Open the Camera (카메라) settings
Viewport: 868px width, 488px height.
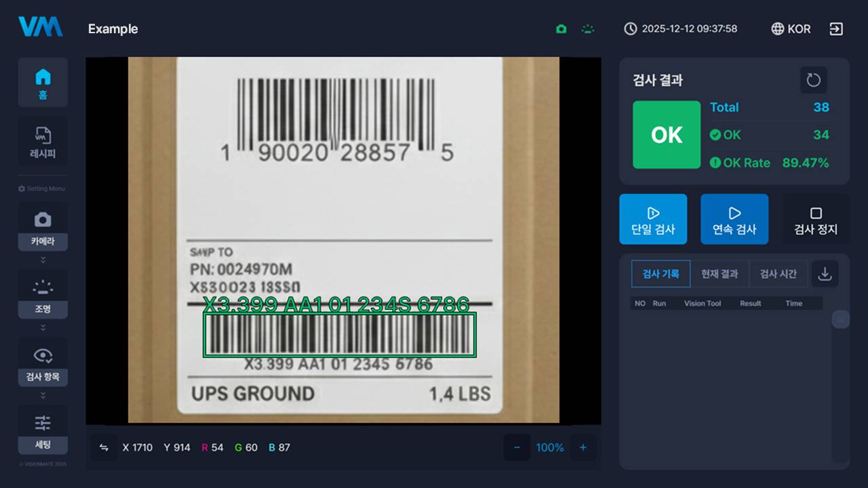pyautogui.click(x=43, y=226)
